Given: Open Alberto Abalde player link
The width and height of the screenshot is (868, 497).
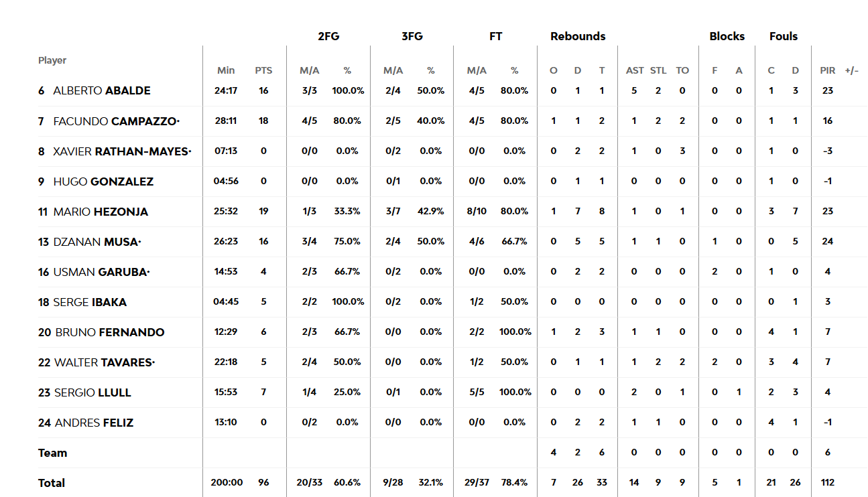Looking at the screenshot, I should pyautogui.click(x=102, y=90).
